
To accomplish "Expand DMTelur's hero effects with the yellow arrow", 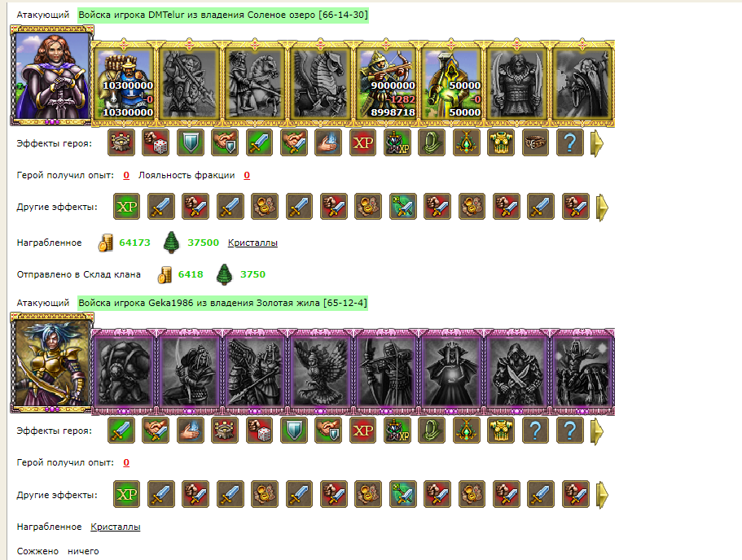I will 597,142.
